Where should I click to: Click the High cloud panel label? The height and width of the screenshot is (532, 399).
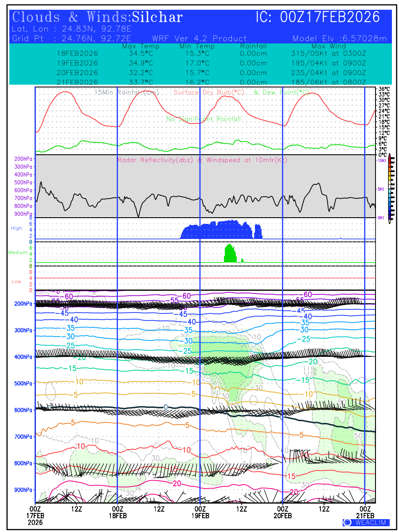pos(16,228)
